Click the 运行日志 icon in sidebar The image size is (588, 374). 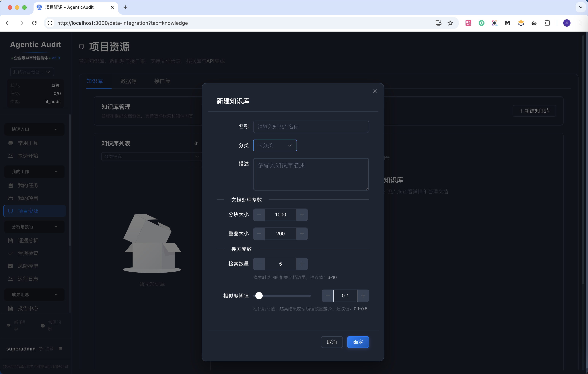11,279
